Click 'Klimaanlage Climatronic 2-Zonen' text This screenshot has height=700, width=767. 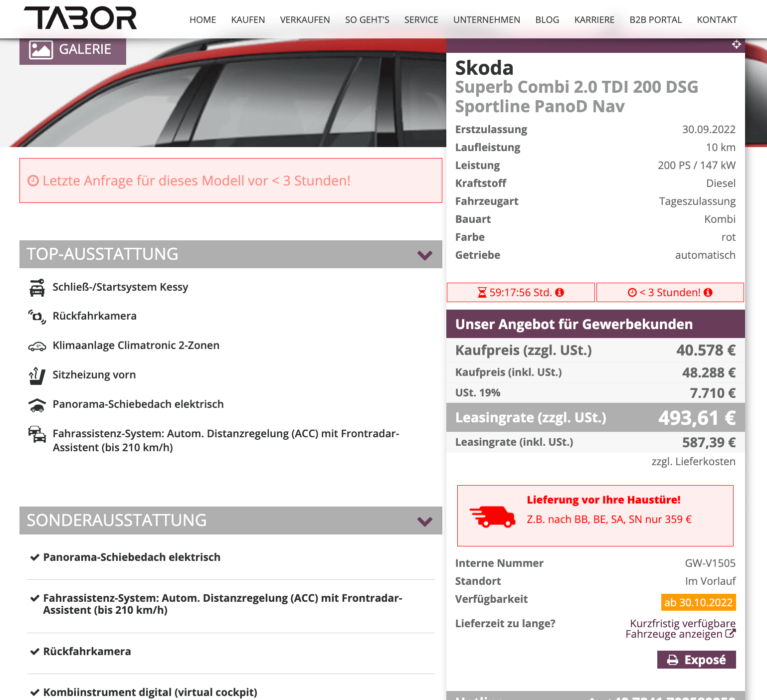136,346
